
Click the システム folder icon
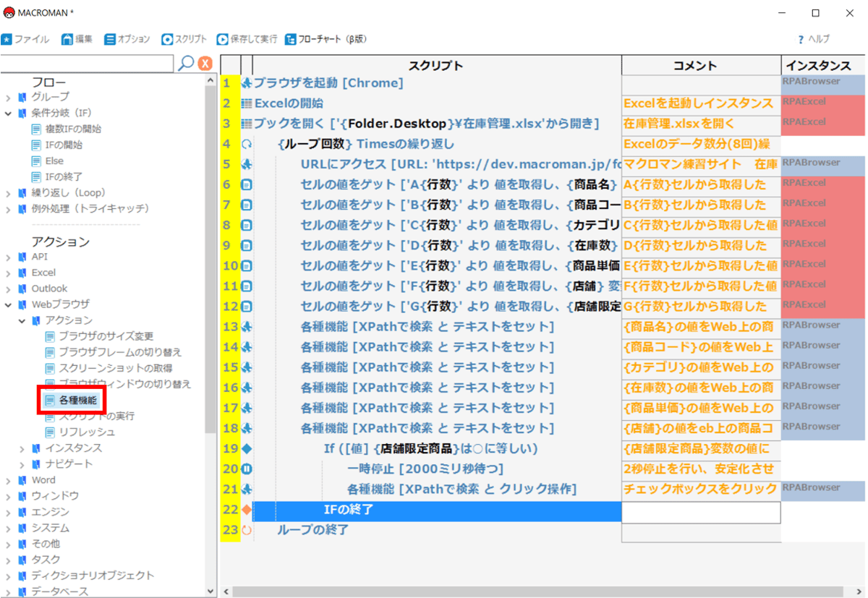tap(22, 528)
